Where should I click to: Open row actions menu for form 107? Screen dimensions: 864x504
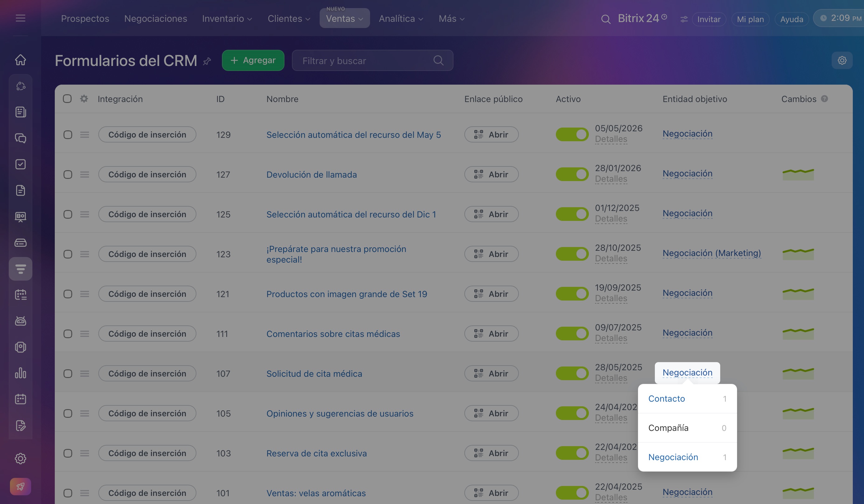pyautogui.click(x=85, y=373)
